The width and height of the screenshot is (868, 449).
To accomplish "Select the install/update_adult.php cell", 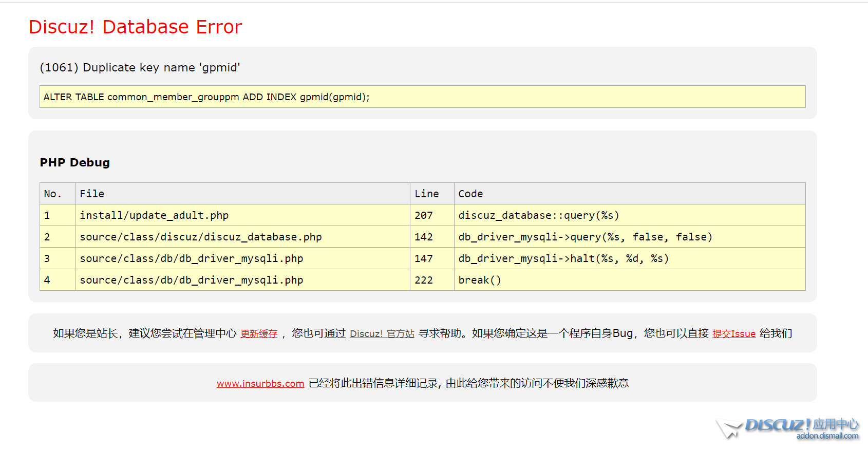I will coord(243,215).
